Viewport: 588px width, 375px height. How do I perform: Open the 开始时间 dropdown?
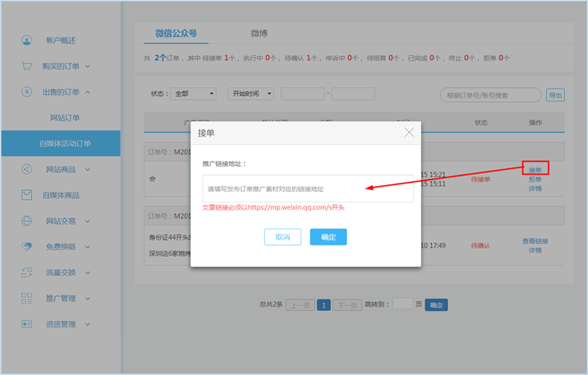(251, 94)
